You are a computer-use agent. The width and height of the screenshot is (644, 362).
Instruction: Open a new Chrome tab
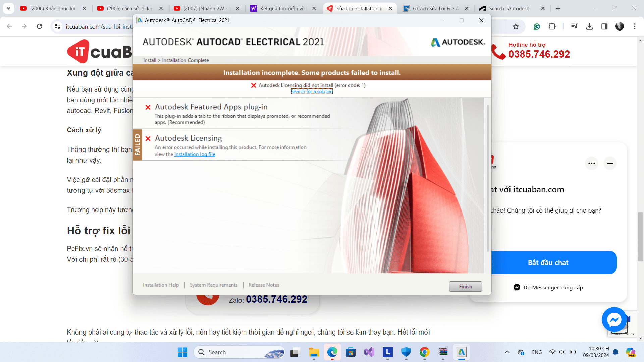pos(558,8)
